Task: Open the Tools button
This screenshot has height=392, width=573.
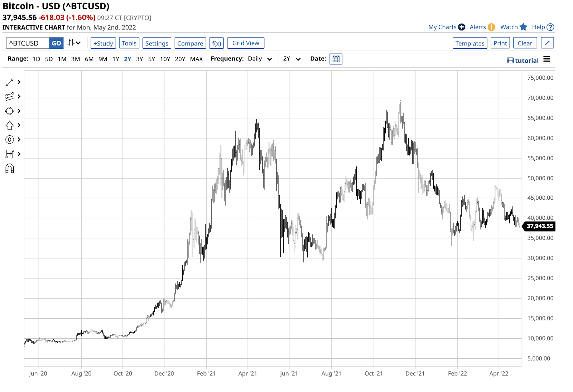Action: click(129, 43)
